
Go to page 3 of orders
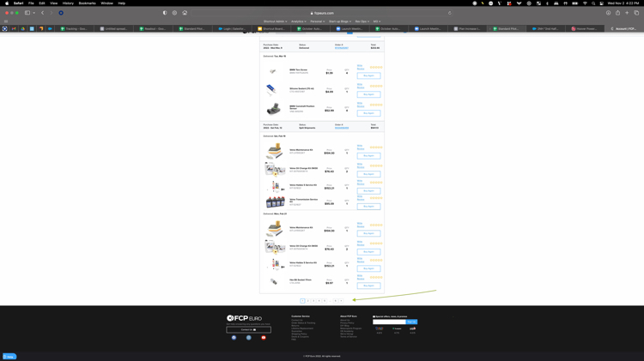pyautogui.click(x=313, y=301)
